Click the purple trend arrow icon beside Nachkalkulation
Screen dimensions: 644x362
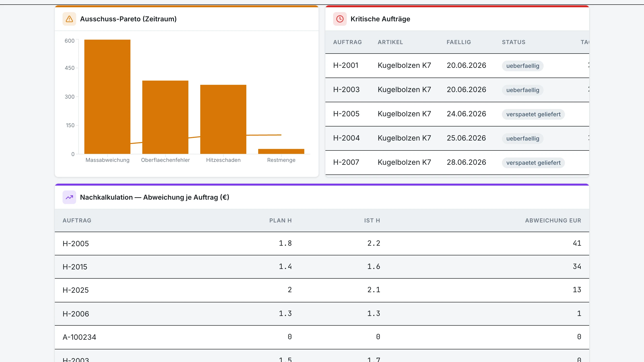click(69, 197)
